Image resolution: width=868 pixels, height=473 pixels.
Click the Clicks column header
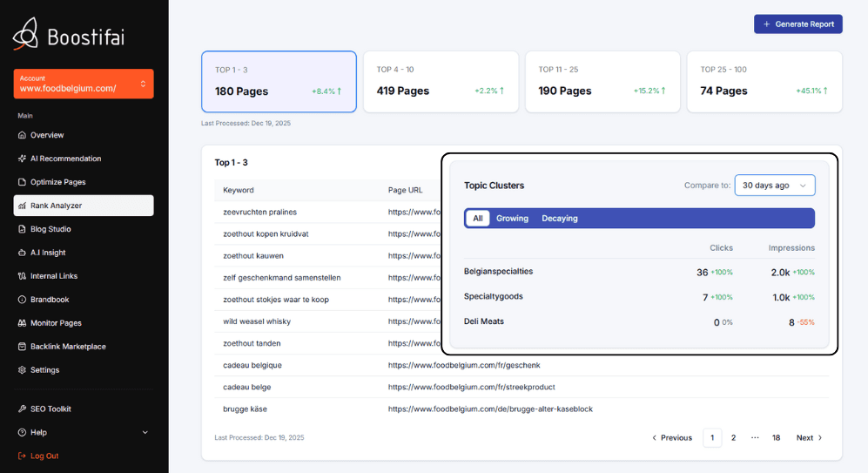[722, 247]
